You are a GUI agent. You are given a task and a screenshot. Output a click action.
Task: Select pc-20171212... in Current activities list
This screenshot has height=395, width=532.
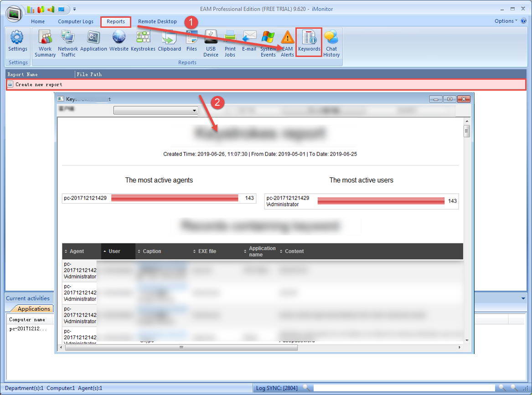[x=28, y=328]
